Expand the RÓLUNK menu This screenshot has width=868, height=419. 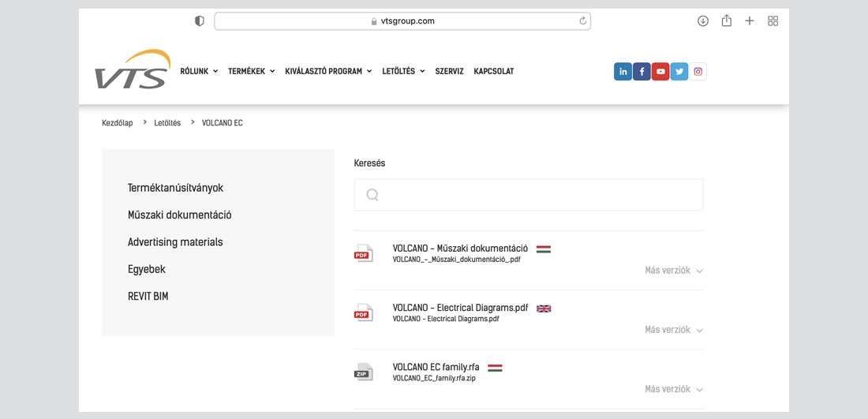(200, 71)
